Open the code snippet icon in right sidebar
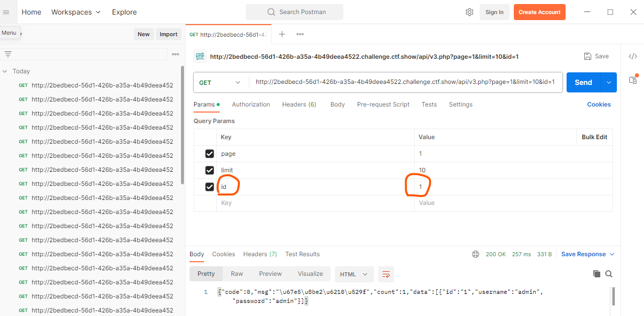Image resolution: width=644 pixels, height=316 pixels. tap(633, 56)
